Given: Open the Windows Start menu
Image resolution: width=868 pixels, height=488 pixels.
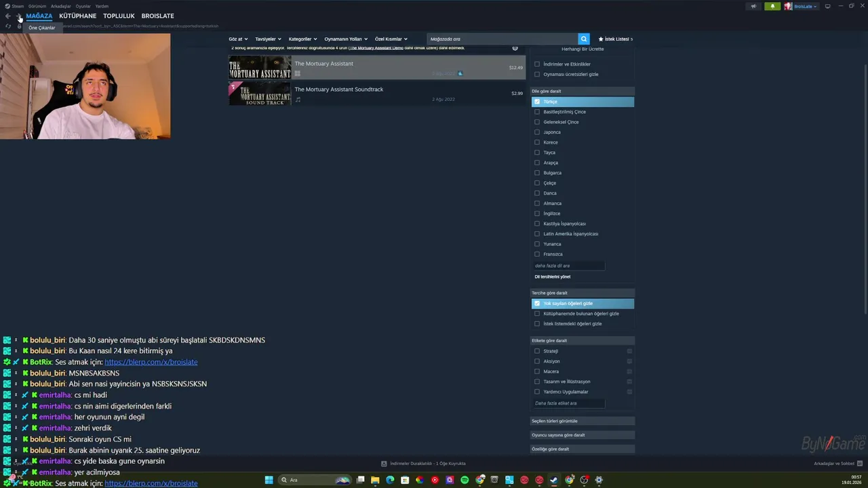Looking at the screenshot, I should pos(269,480).
